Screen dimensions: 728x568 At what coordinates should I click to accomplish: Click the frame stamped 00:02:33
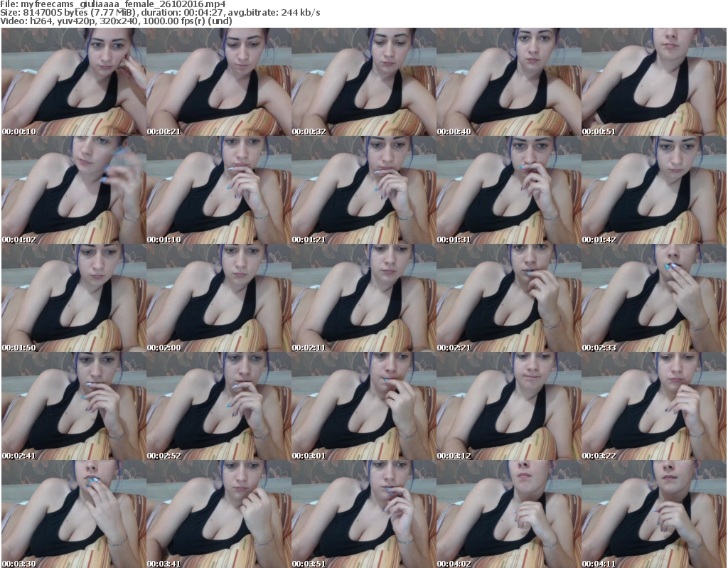[654, 298]
